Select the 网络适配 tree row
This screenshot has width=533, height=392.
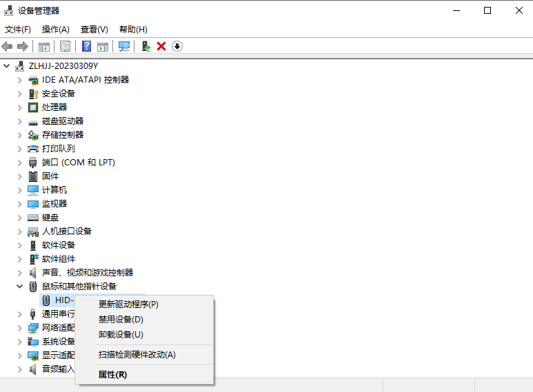pyautogui.click(x=58, y=328)
